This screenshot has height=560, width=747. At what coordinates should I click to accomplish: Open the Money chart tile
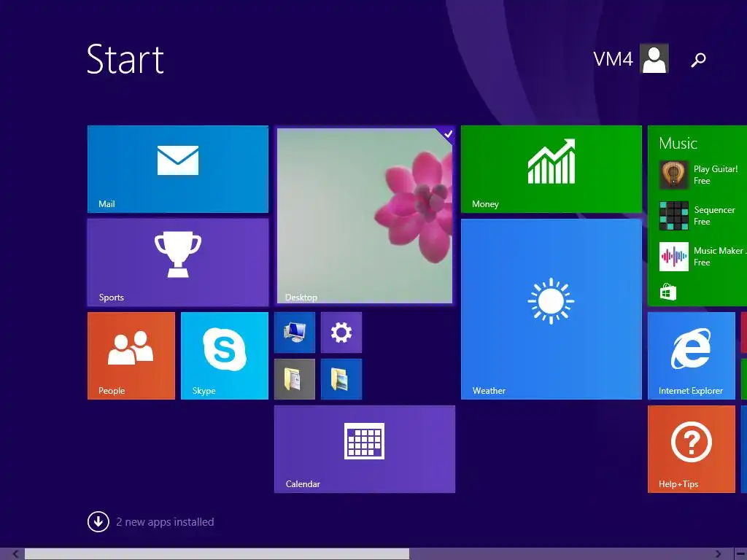551,169
